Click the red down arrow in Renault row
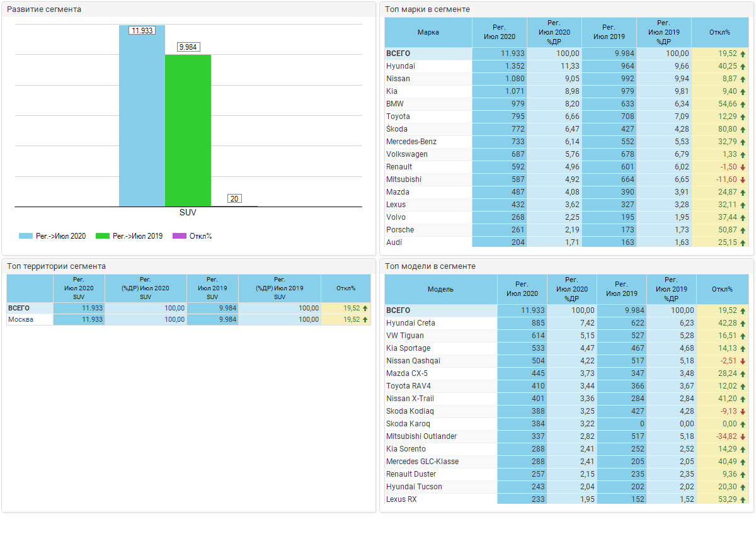The image size is (756, 534). click(x=743, y=167)
